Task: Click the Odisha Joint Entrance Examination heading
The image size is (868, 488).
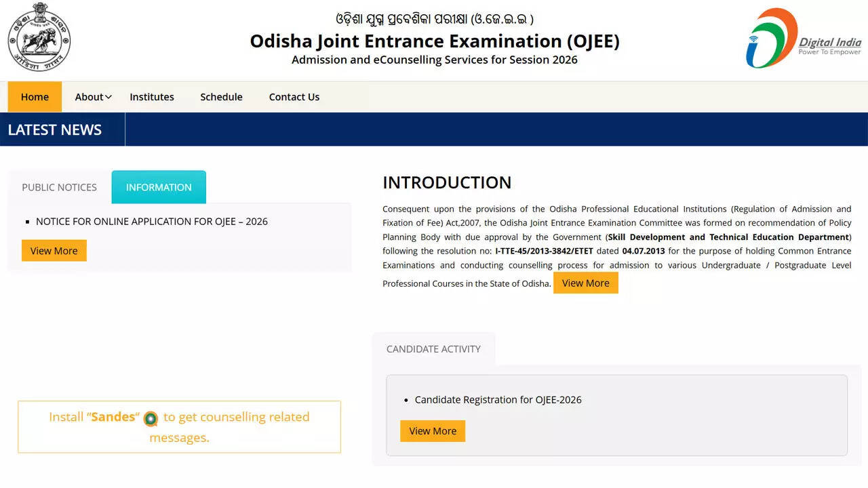Action: coord(434,41)
